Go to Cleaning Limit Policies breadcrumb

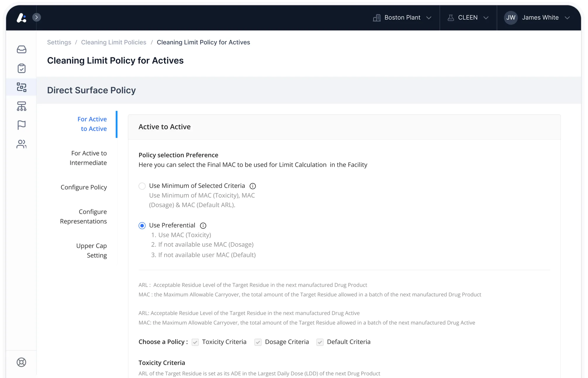[x=113, y=42]
